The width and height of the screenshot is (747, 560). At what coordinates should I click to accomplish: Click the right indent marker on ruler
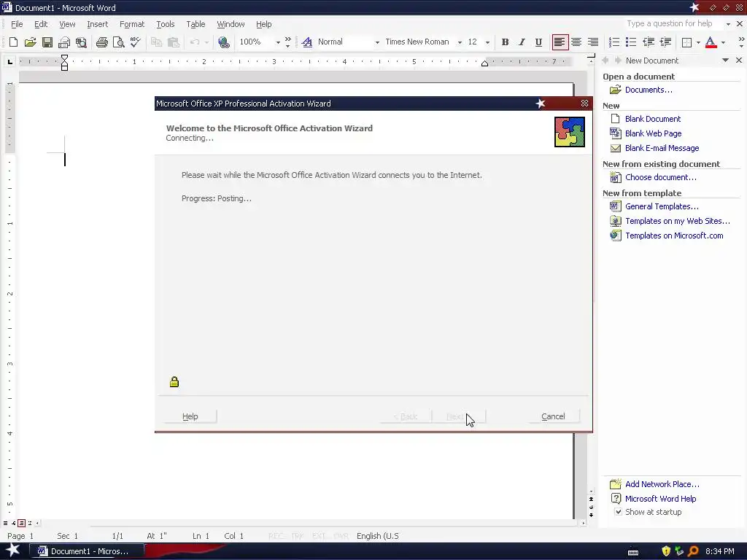tap(484, 63)
